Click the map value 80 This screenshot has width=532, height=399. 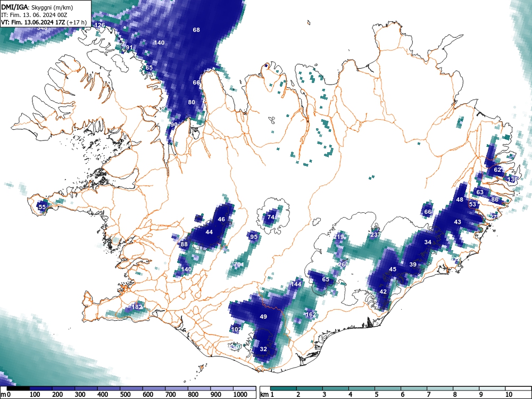coord(192,102)
